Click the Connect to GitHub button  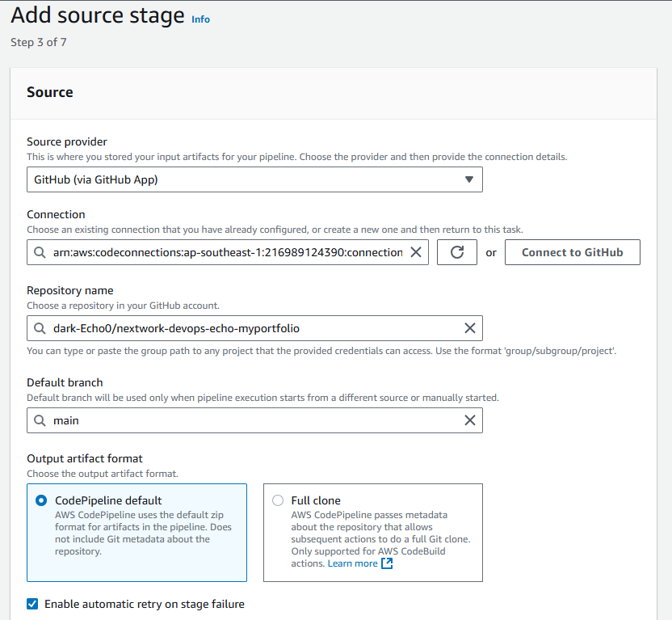point(573,252)
